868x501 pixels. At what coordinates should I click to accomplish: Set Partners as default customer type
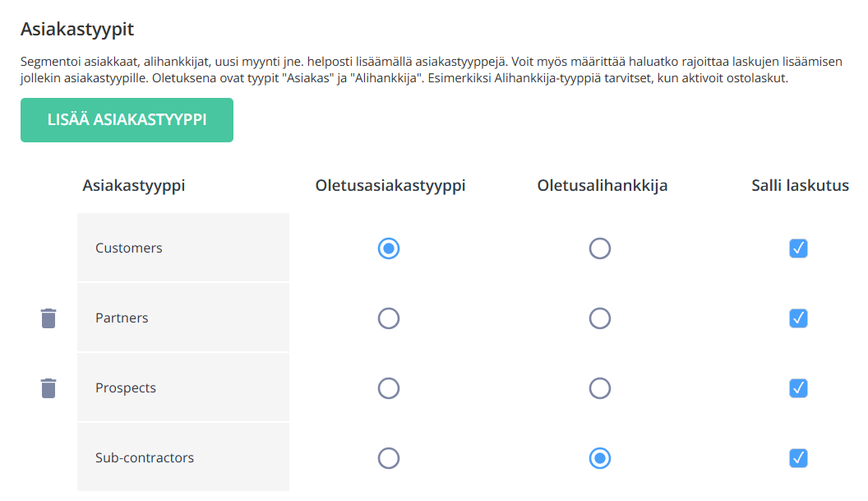click(x=389, y=318)
